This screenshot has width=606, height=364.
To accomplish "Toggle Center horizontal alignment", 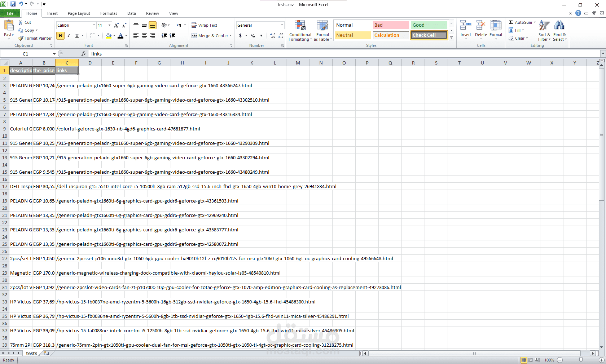I will [144, 36].
